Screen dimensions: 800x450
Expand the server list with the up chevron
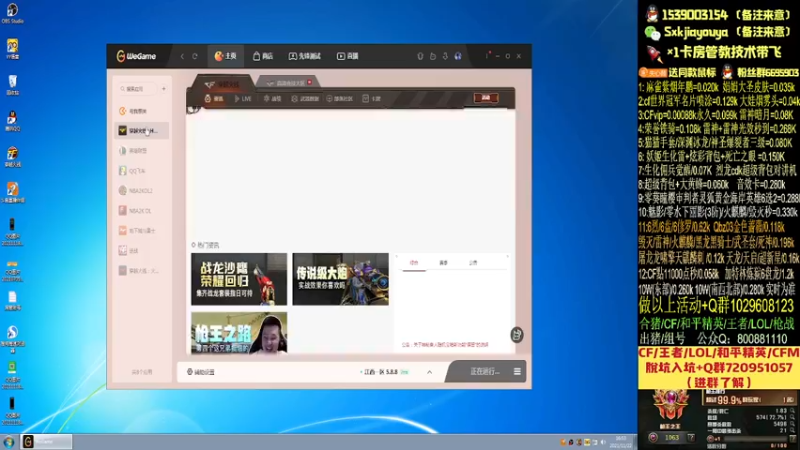tap(430, 372)
